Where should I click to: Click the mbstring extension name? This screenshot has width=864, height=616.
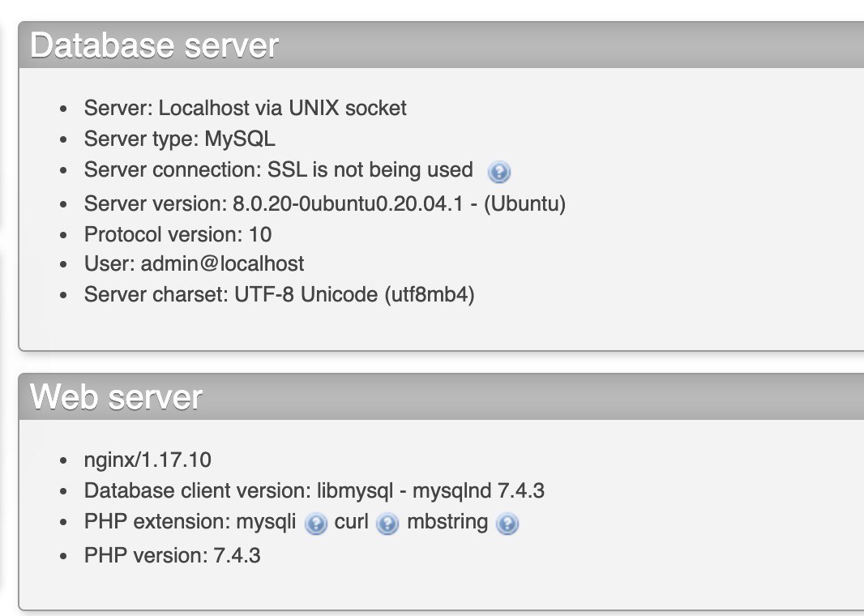coord(447,522)
